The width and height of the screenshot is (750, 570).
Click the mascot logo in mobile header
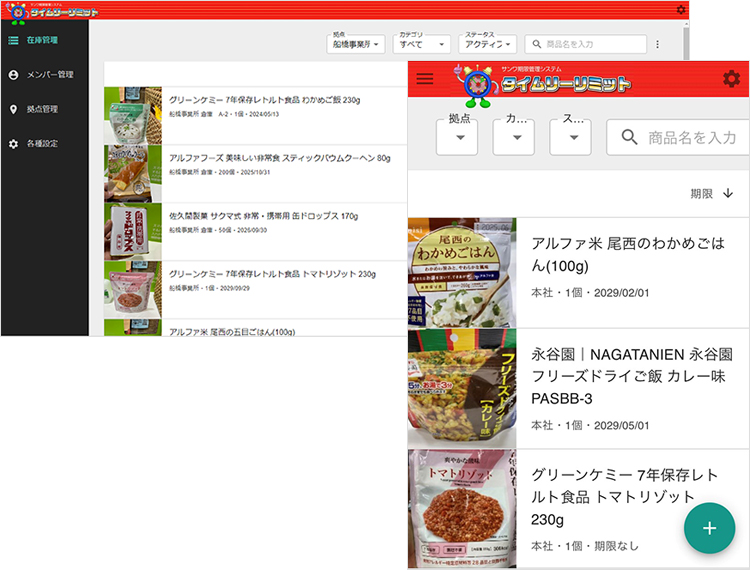tap(477, 86)
